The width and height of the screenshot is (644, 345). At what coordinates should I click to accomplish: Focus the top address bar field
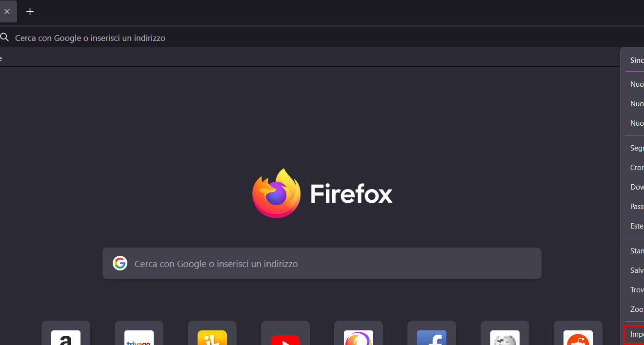(x=322, y=38)
